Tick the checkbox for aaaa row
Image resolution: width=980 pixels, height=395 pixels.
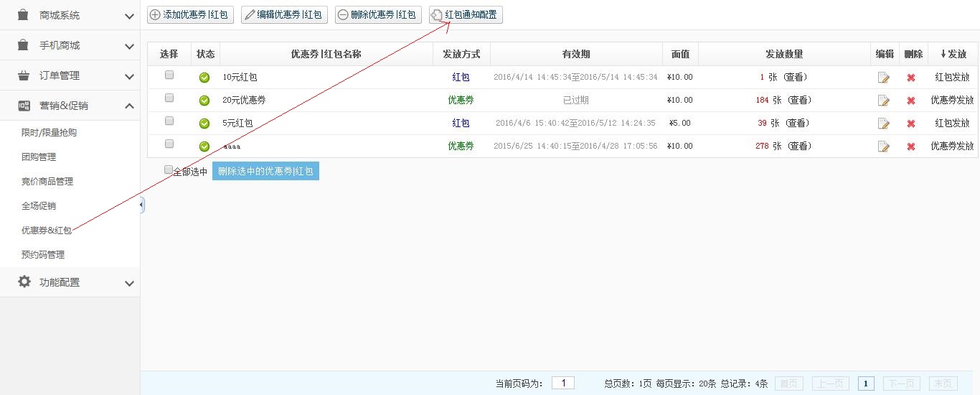point(169,144)
